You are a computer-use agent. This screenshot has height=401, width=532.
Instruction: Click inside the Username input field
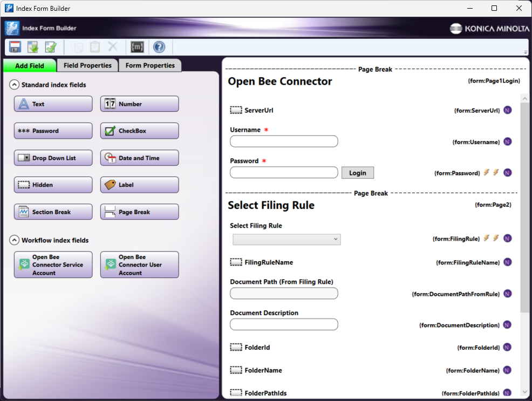click(283, 141)
